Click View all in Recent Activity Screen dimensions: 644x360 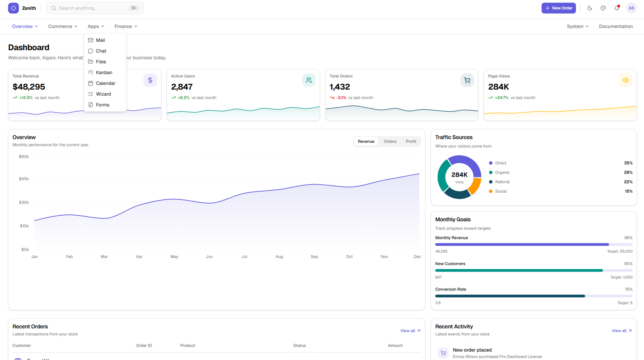(621, 331)
